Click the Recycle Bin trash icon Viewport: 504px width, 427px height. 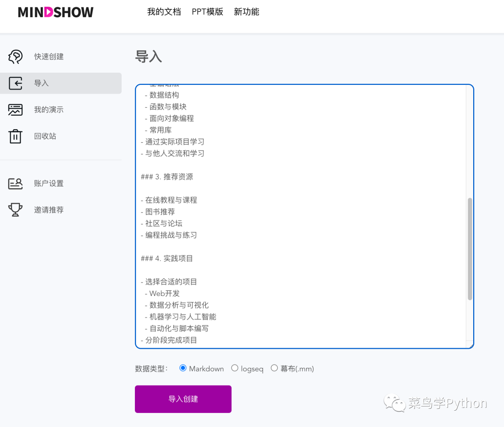15,136
